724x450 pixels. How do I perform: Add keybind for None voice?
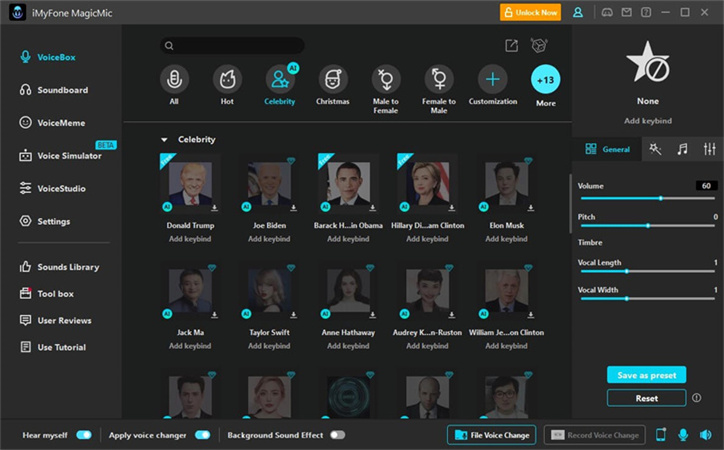click(648, 121)
